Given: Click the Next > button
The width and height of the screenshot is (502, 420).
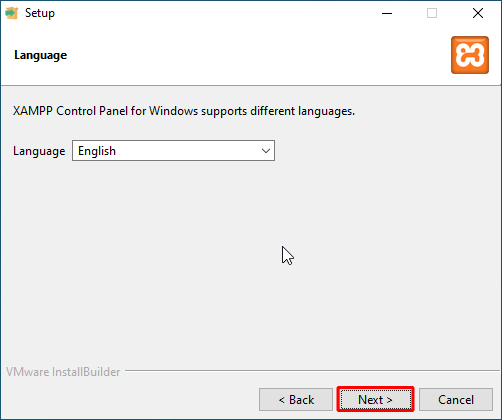Looking at the screenshot, I should pos(375,399).
